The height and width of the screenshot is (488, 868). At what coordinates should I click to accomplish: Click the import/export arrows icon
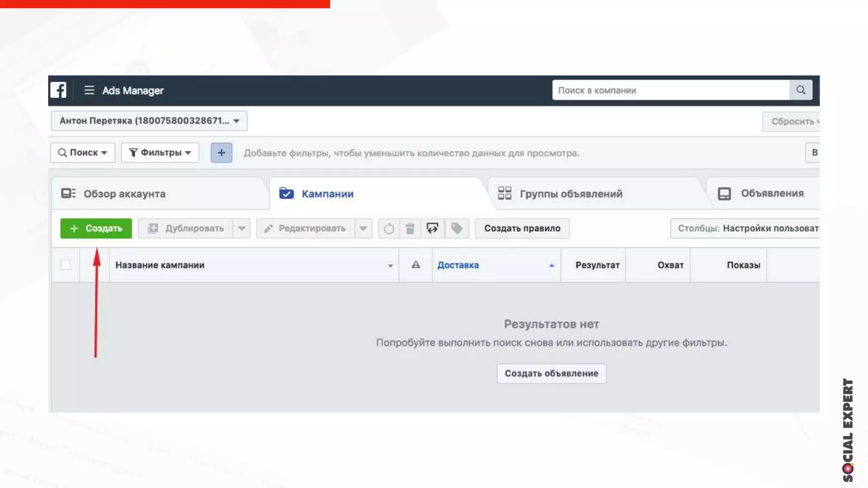432,229
